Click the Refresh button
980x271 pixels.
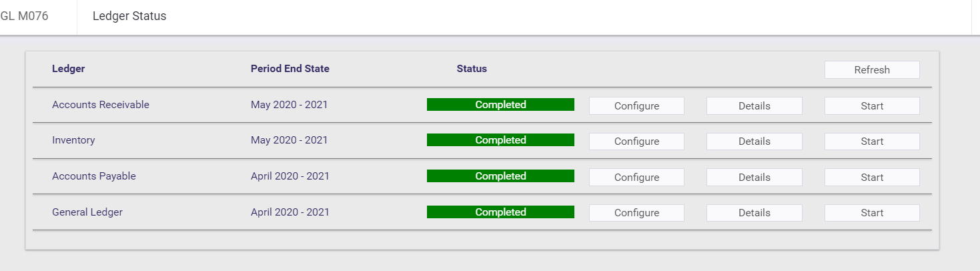(x=872, y=70)
